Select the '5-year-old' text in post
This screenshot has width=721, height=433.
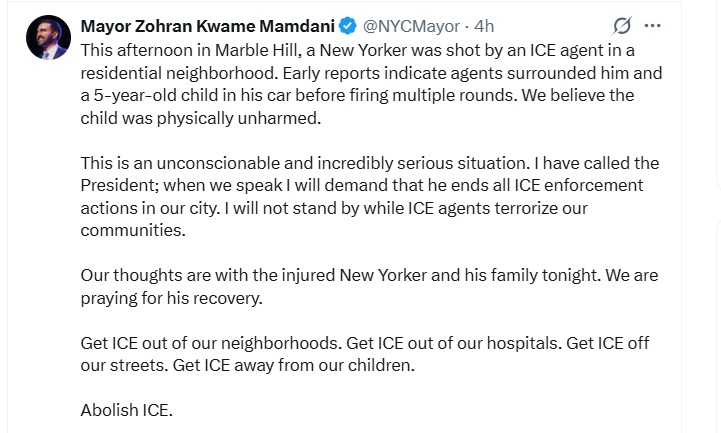135,95
